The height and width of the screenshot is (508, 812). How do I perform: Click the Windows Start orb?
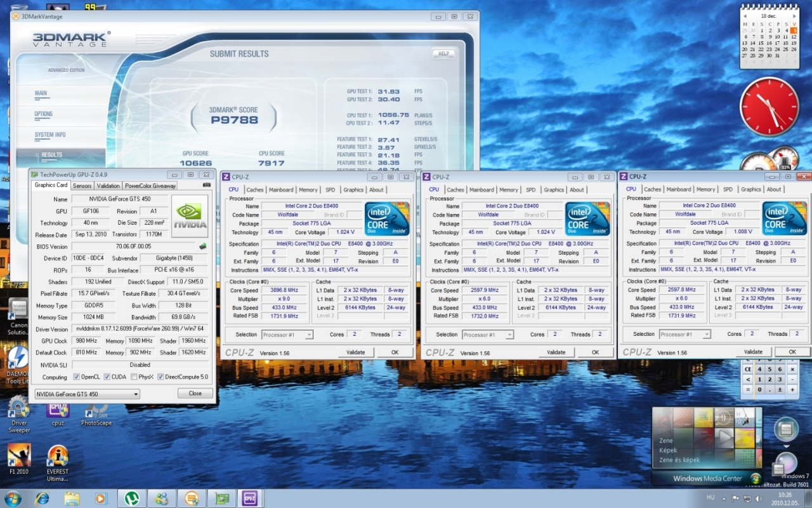pos(13,498)
